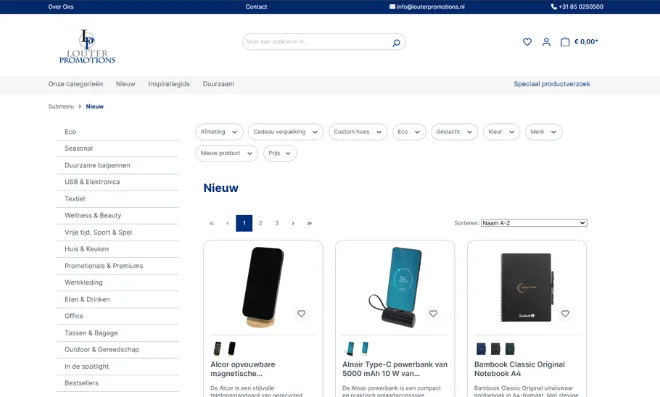Click Submenu in the breadcrumb
The height and width of the screenshot is (397, 660).
pos(61,107)
